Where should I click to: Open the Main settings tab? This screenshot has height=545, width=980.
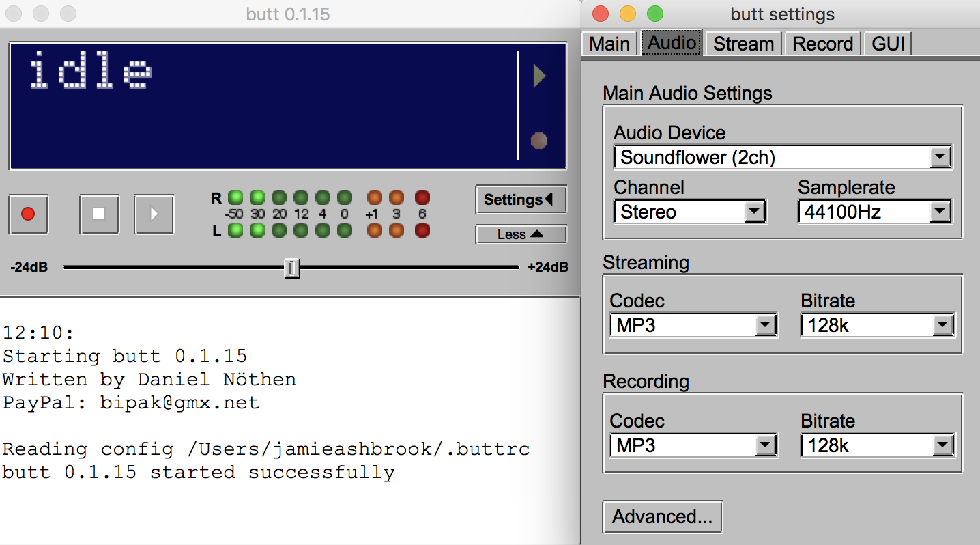point(609,44)
